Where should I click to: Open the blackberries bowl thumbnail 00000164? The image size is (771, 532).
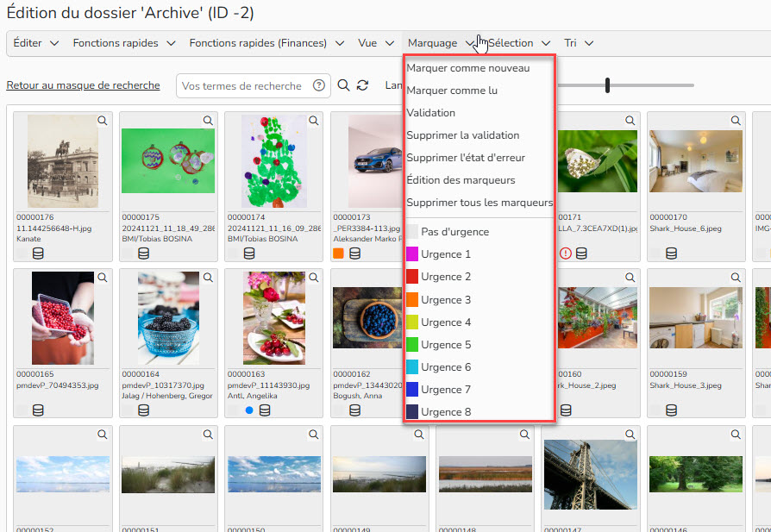[x=168, y=318]
